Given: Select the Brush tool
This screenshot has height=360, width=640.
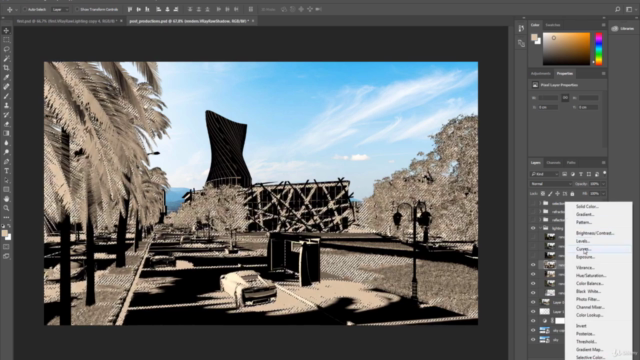Looking at the screenshot, I should click(6, 96).
